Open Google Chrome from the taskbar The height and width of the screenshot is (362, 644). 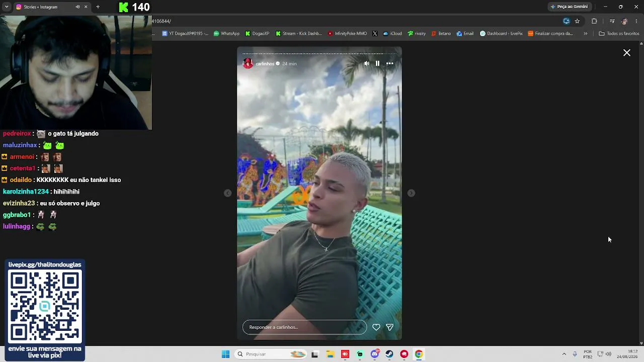click(419, 354)
